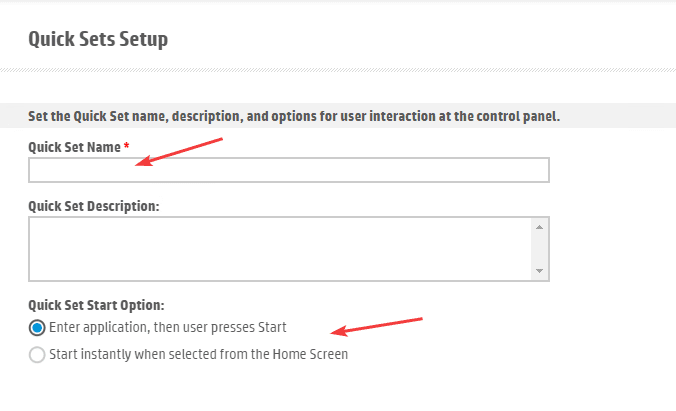Click the 'Quick Set Description:' label

click(x=94, y=206)
